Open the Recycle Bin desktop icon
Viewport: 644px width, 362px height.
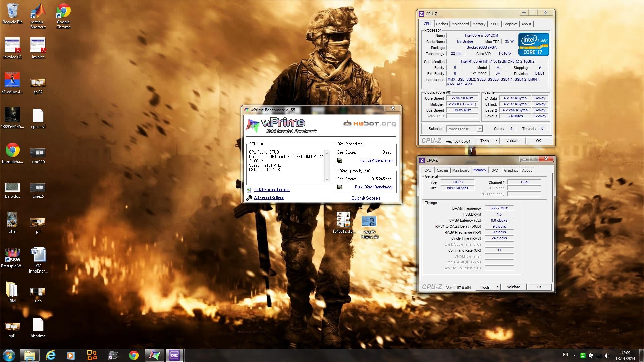(x=12, y=14)
